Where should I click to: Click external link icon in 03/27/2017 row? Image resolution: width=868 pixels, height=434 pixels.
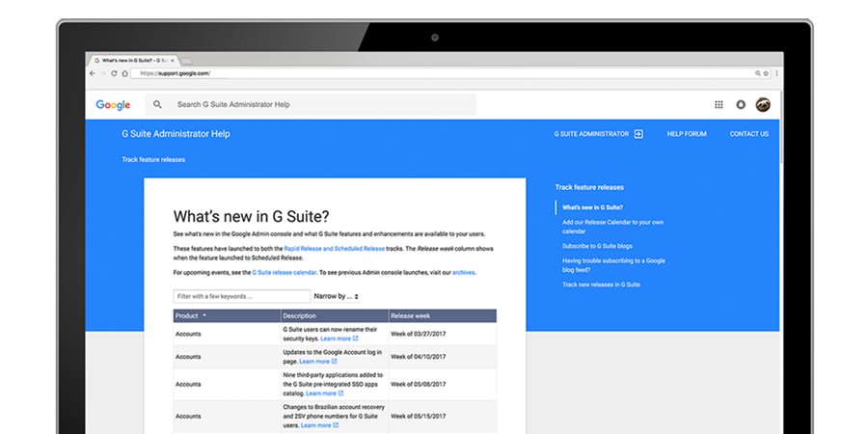355,339
